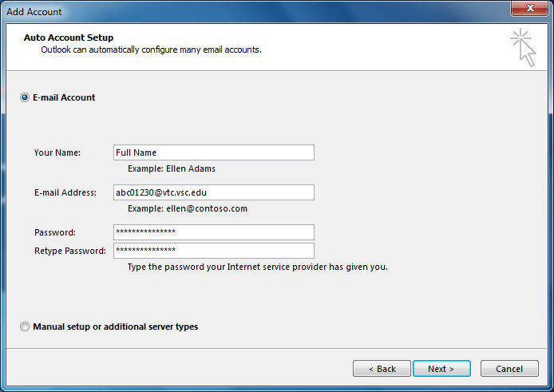Viewport: 554px width, 392px height.
Task: Click the Manual setup option label text
Action: tap(116, 327)
